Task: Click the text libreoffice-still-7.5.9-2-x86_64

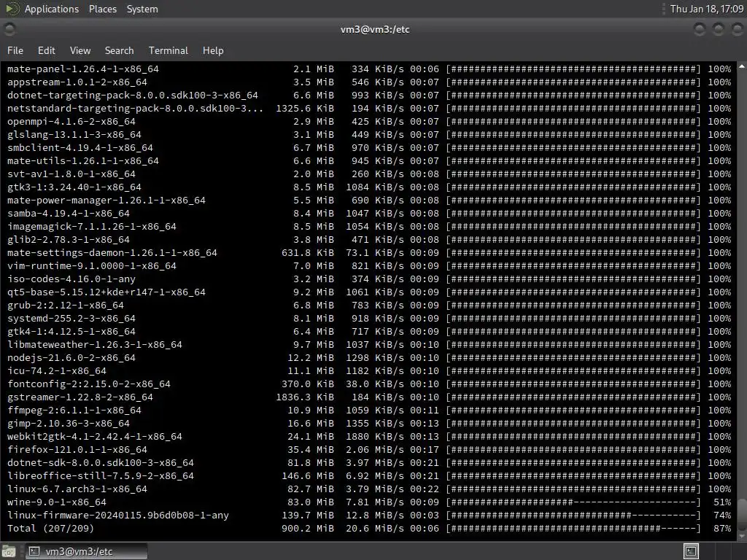Action: pyautogui.click(x=101, y=475)
